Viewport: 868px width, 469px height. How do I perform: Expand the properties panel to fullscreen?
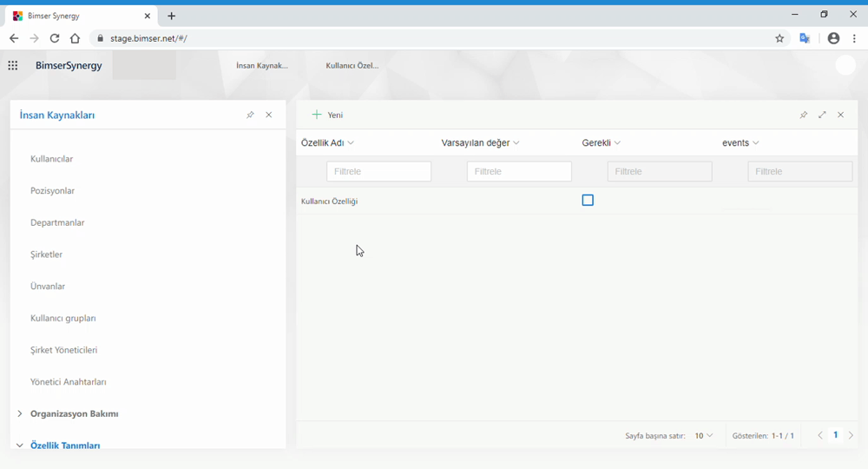(x=822, y=115)
